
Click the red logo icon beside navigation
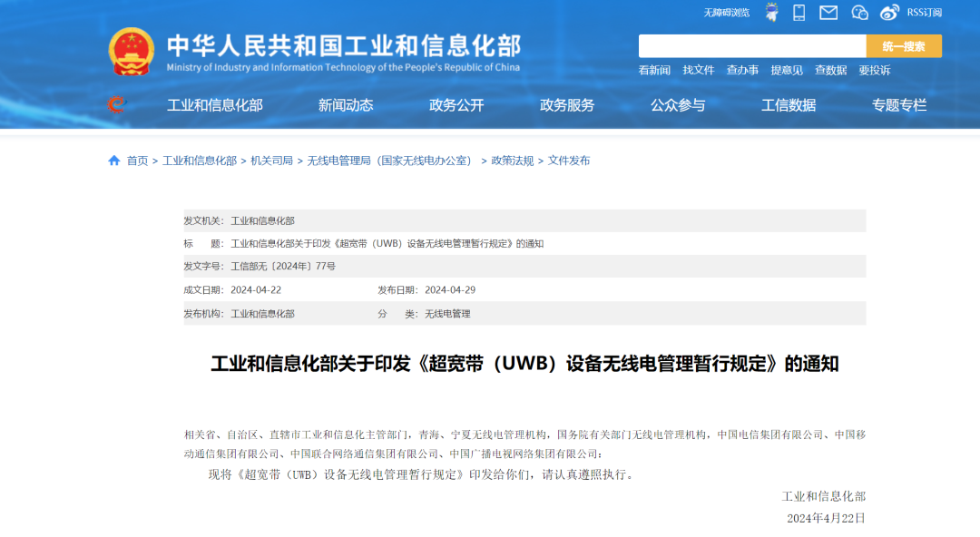click(x=114, y=104)
